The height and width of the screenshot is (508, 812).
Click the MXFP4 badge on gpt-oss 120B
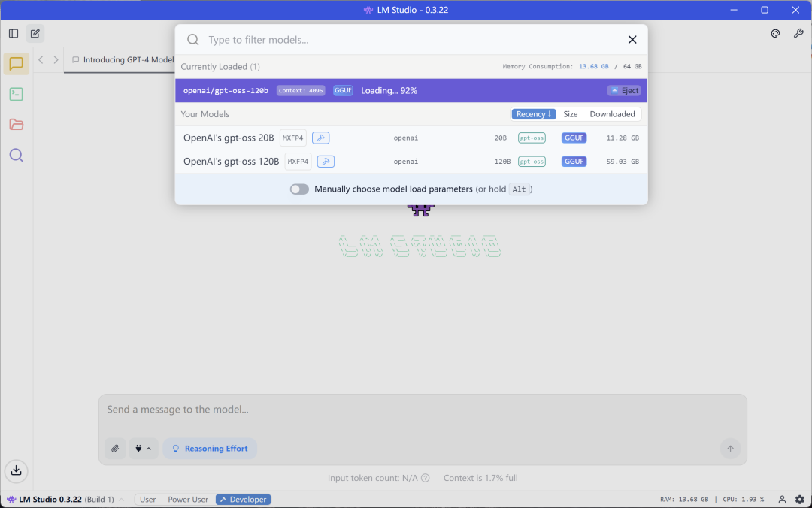click(298, 162)
